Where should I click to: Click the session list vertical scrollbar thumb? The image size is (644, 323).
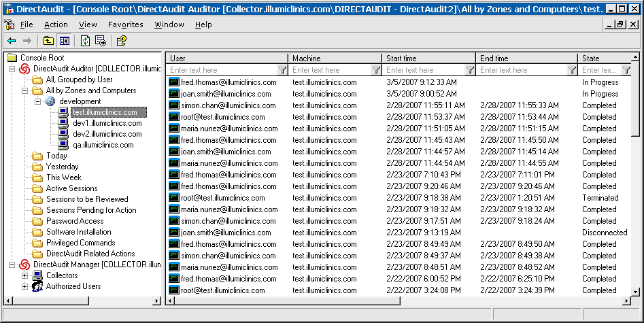(635, 99)
